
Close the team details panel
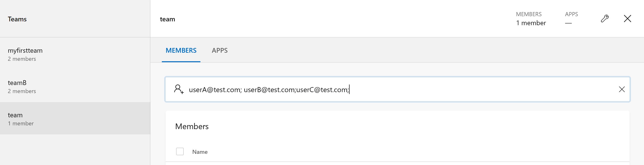pyautogui.click(x=628, y=19)
